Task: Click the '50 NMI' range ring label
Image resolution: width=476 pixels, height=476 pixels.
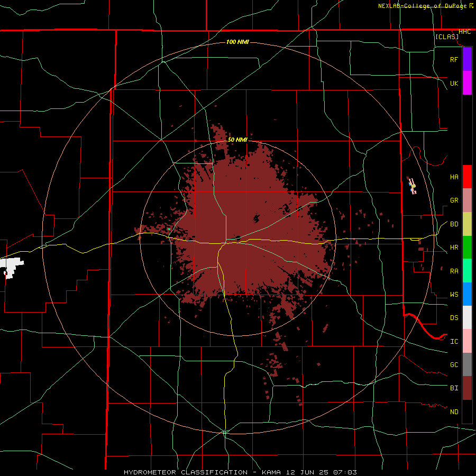Action: 237,140
